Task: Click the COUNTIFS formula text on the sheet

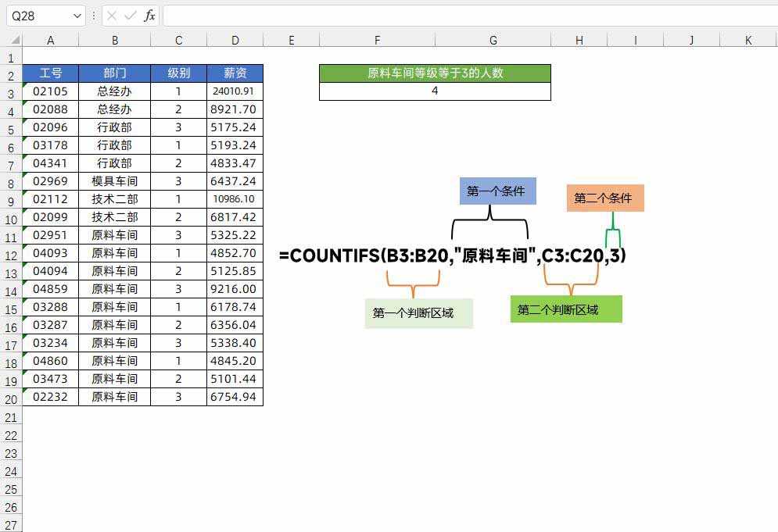Action: coord(454,254)
